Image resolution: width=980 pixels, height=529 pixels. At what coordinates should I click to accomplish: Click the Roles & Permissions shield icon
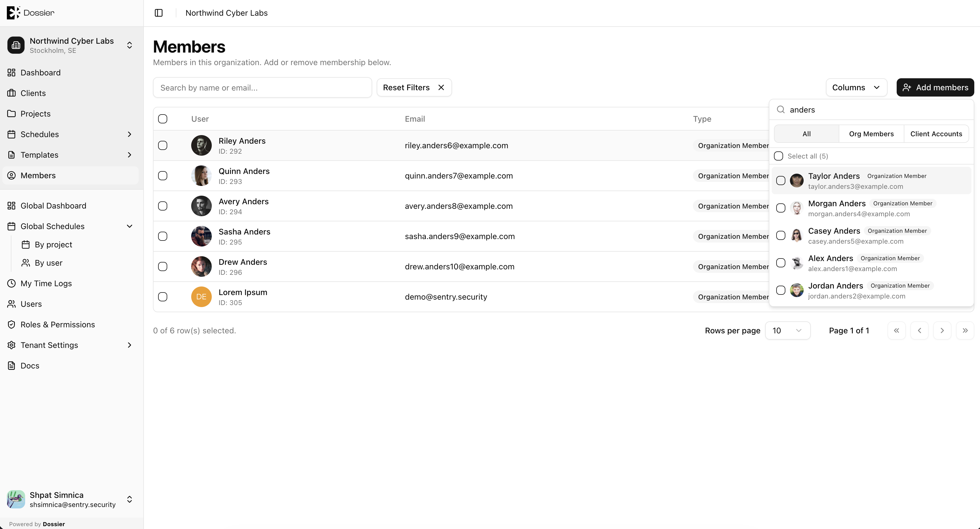(x=11, y=324)
